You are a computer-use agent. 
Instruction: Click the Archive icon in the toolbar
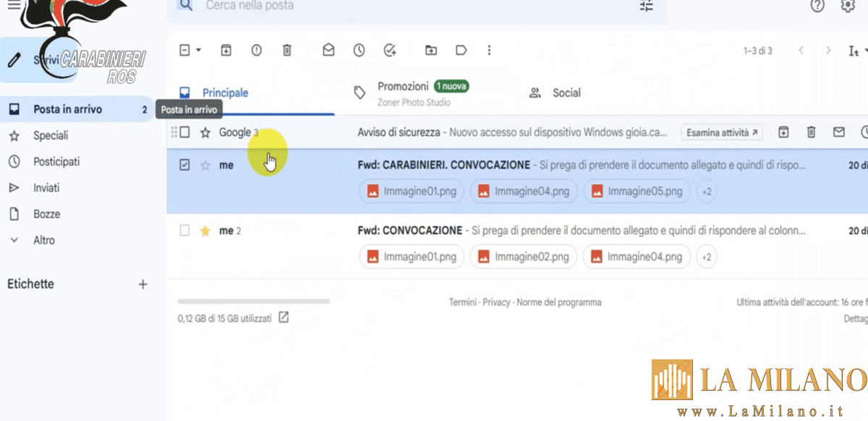click(x=226, y=50)
